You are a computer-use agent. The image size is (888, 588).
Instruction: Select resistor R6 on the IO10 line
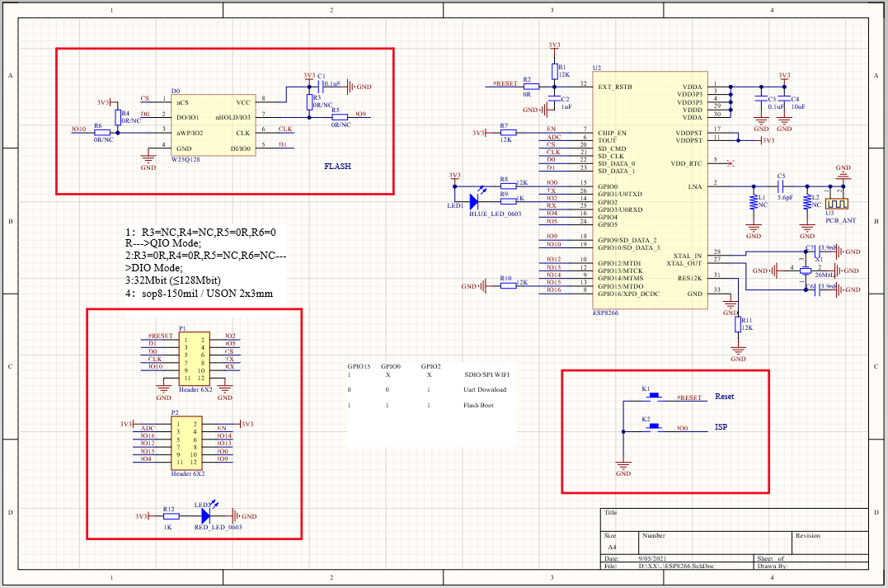102,133
